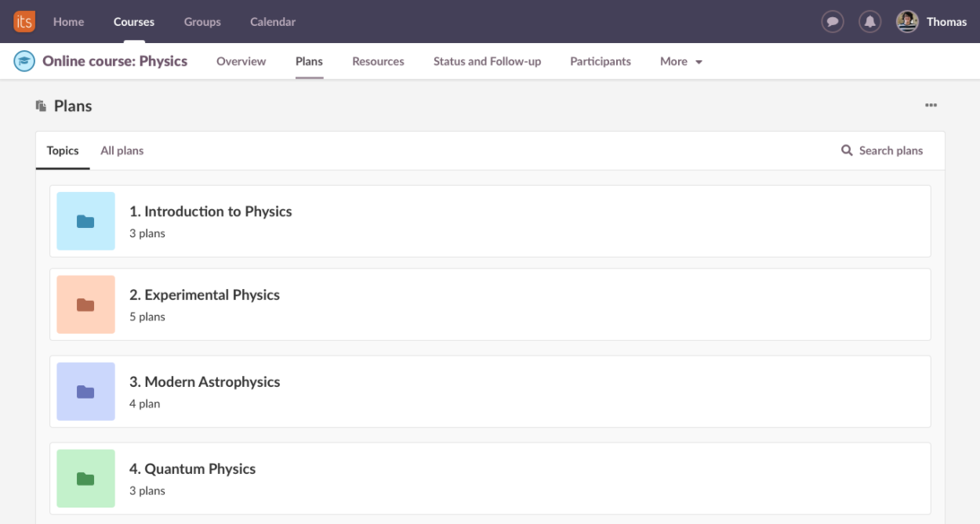Open the Resources course tab
980x524 pixels.
click(378, 61)
